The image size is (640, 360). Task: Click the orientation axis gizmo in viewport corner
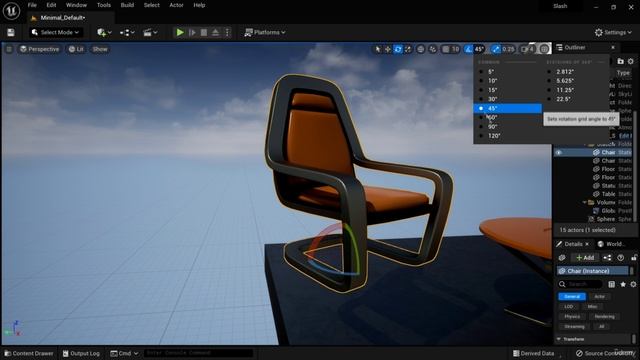(14, 329)
